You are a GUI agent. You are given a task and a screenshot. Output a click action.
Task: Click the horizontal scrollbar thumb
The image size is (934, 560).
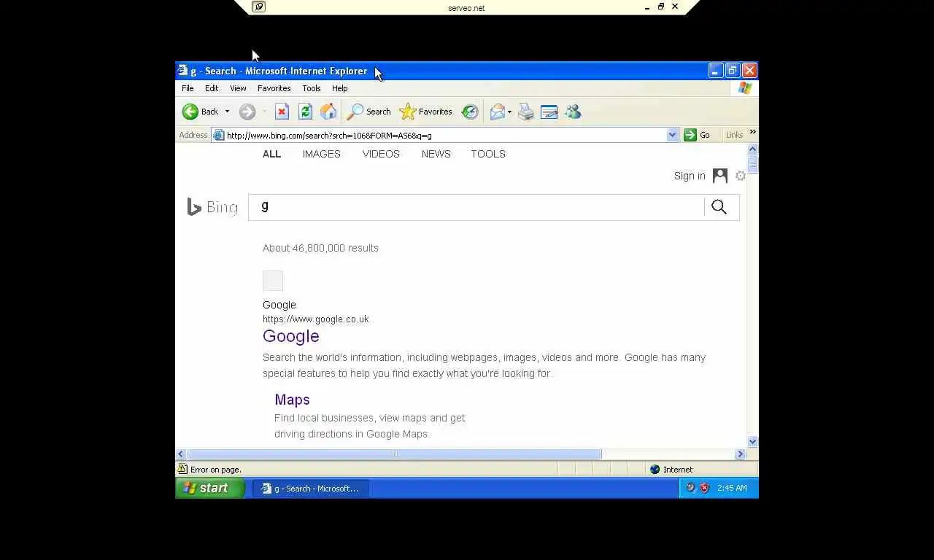point(395,454)
